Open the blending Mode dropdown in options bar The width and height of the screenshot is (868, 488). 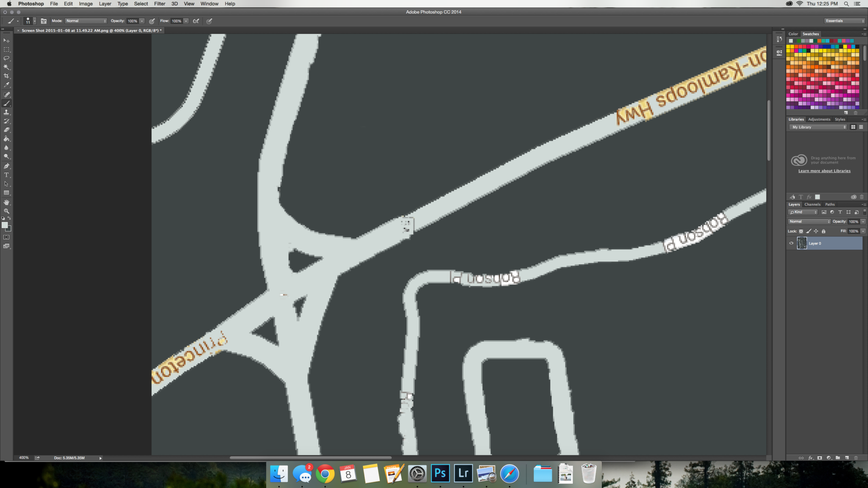86,20
